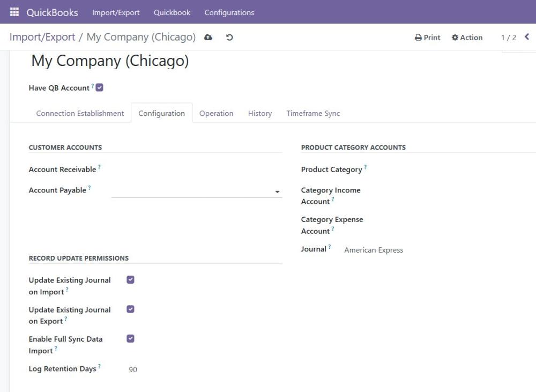Open the apps grid menu icon
536x392 pixels.
(14, 12)
